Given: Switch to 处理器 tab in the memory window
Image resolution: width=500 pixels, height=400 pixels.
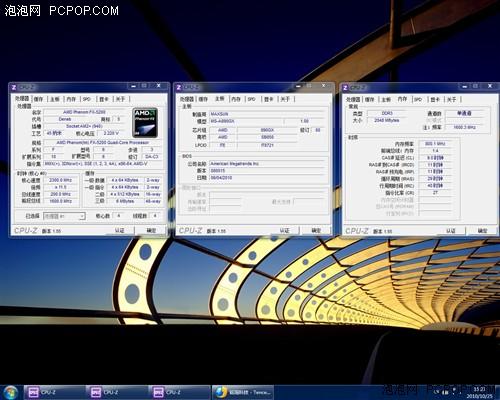Looking at the screenshot, I should (x=353, y=99).
